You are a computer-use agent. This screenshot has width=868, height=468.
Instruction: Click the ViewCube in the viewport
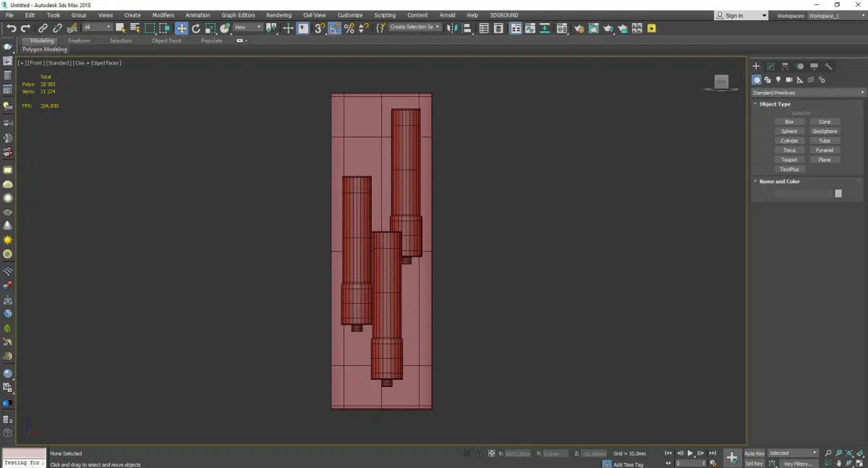pyautogui.click(x=721, y=82)
